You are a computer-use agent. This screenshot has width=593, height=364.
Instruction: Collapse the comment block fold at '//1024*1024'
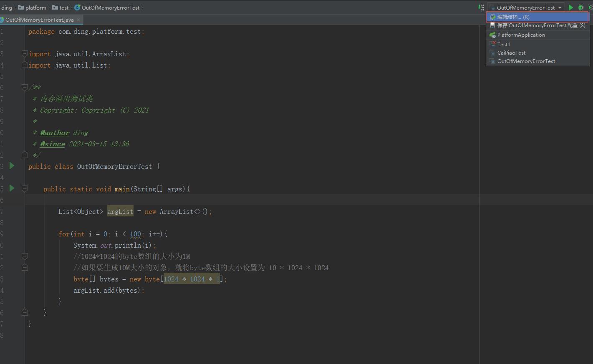pyautogui.click(x=25, y=256)
